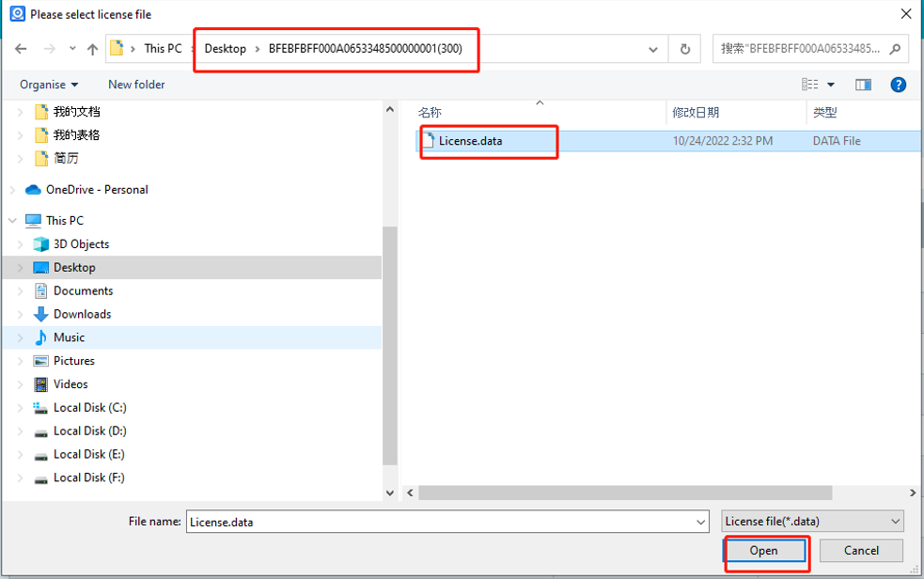Collapse the This PC tree node
The image size is (924, 579).
pos(12,221)
